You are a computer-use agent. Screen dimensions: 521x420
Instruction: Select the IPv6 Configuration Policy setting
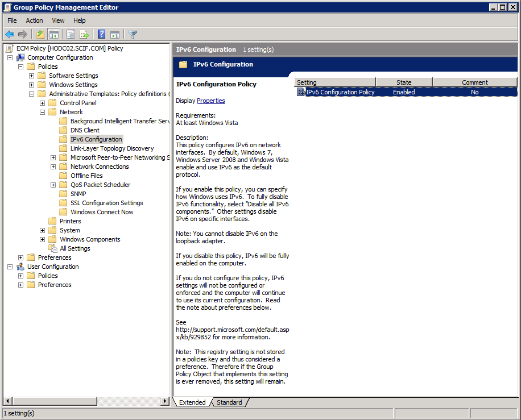(x=338, y=92)
